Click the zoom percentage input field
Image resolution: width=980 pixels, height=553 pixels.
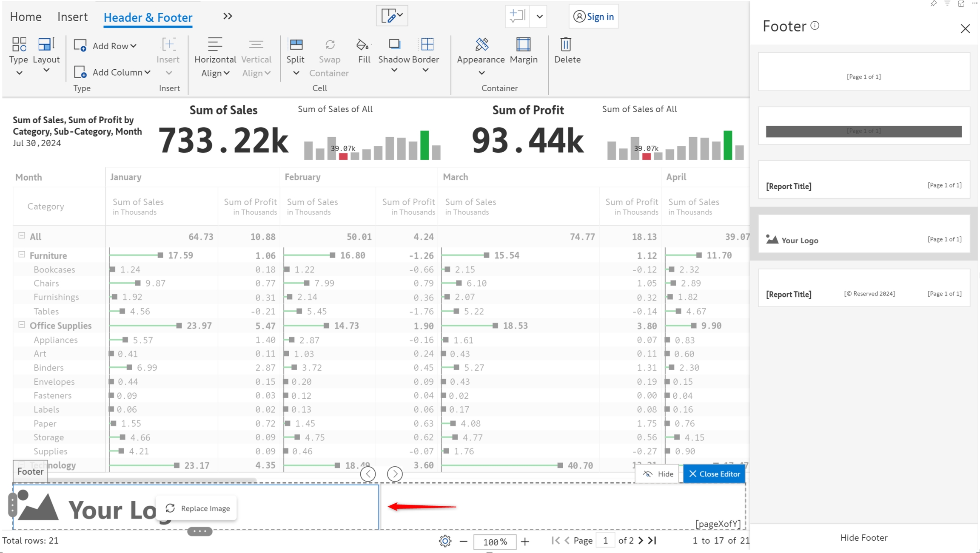pyautogui.click(x=495, y=542)
